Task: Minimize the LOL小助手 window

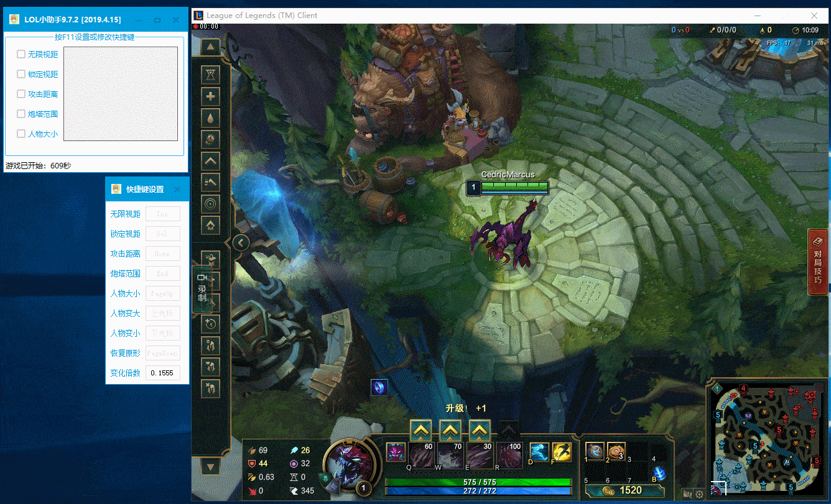Action: point(139,20)
